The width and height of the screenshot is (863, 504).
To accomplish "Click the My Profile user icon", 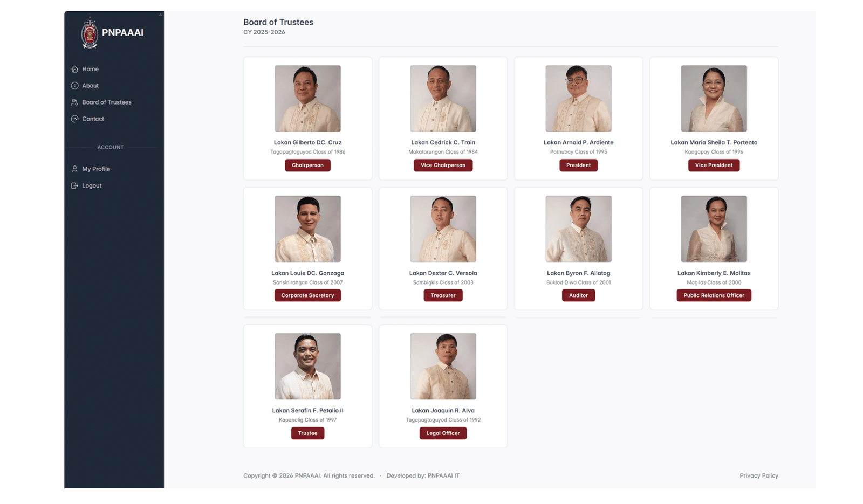I will click(x=74, y=169).
